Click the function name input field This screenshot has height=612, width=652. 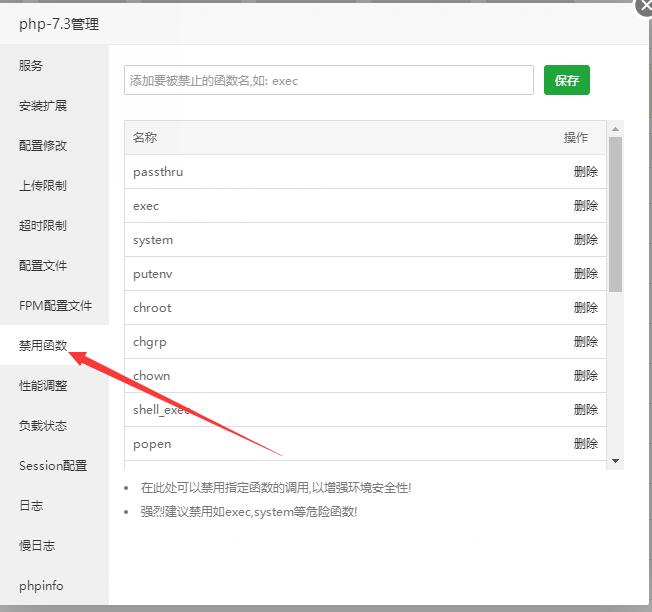(x=328, y=81)
